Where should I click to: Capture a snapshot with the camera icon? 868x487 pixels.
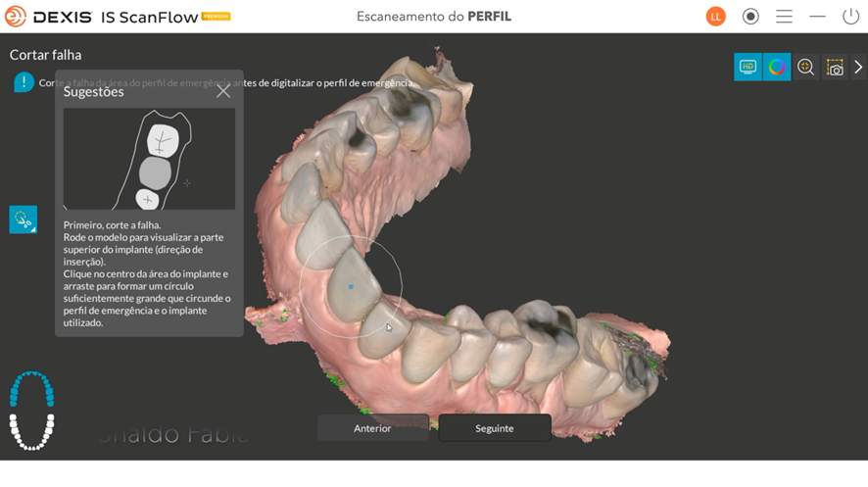(x=835, y=67)
